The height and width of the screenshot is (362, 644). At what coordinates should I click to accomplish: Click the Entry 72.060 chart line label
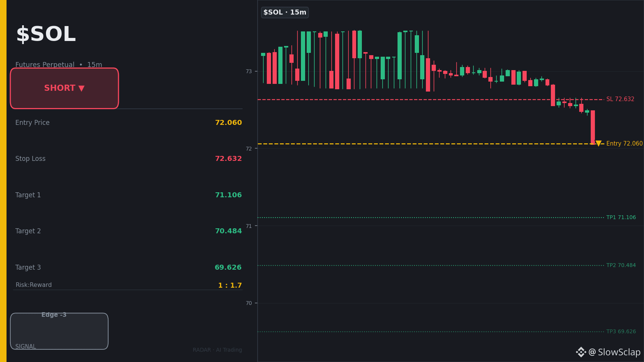click(624, 144)
